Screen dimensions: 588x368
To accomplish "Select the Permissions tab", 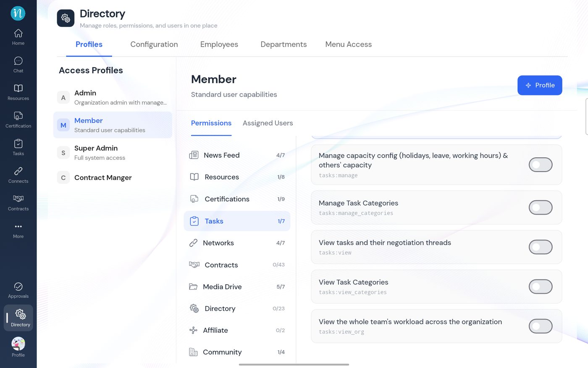I will coord(211,123).
